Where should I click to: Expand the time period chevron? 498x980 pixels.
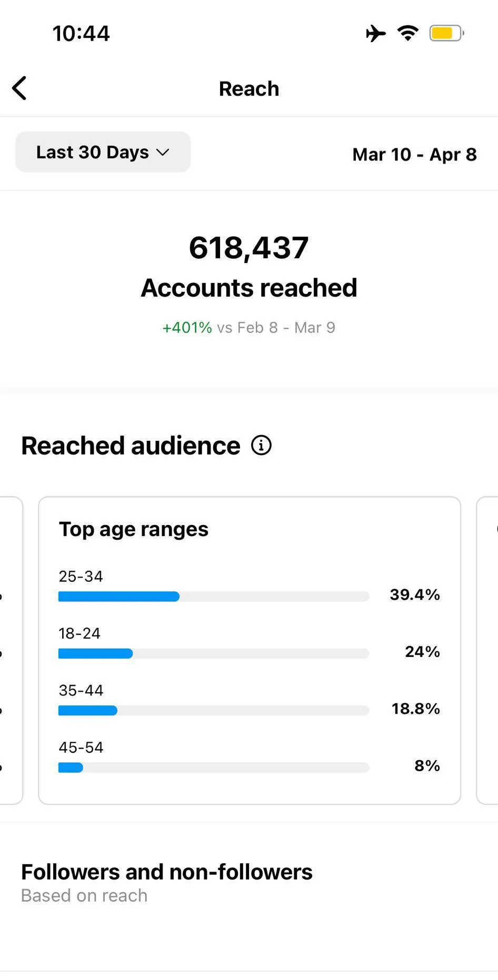click(x=163, y=153)
